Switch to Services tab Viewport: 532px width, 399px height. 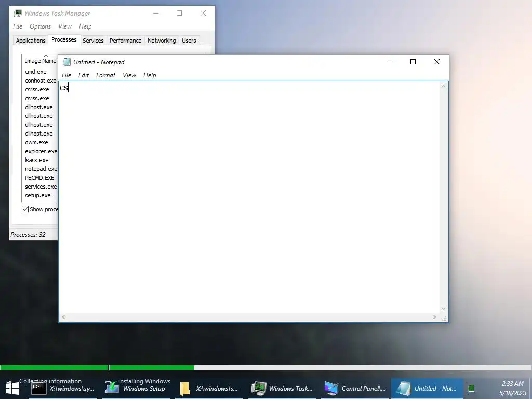(93, 41)
